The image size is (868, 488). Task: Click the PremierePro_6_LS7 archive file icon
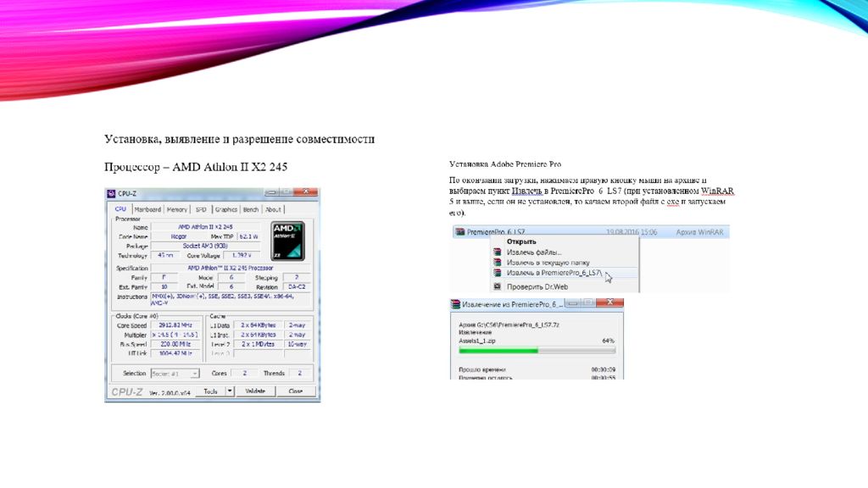[x=460, y=231]
